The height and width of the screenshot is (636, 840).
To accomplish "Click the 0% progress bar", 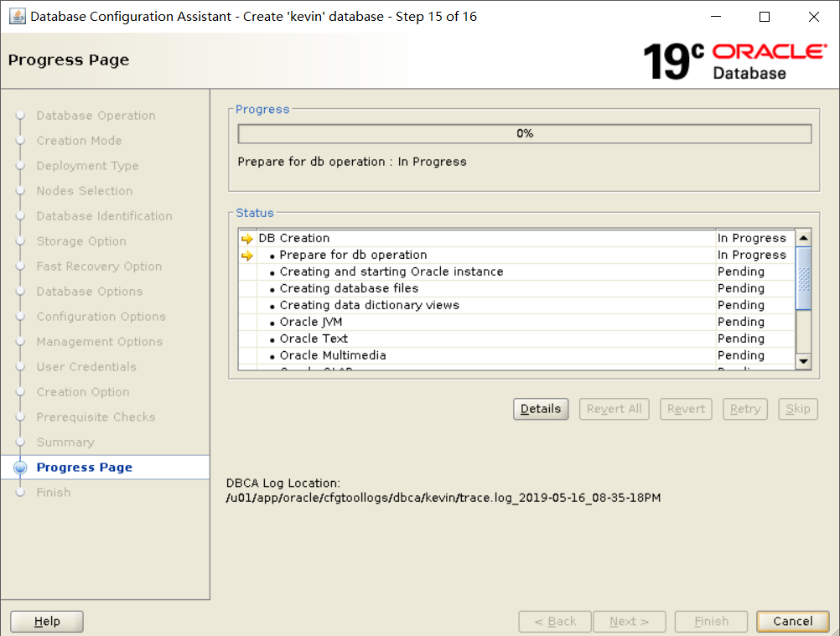I will click(525, 134).
